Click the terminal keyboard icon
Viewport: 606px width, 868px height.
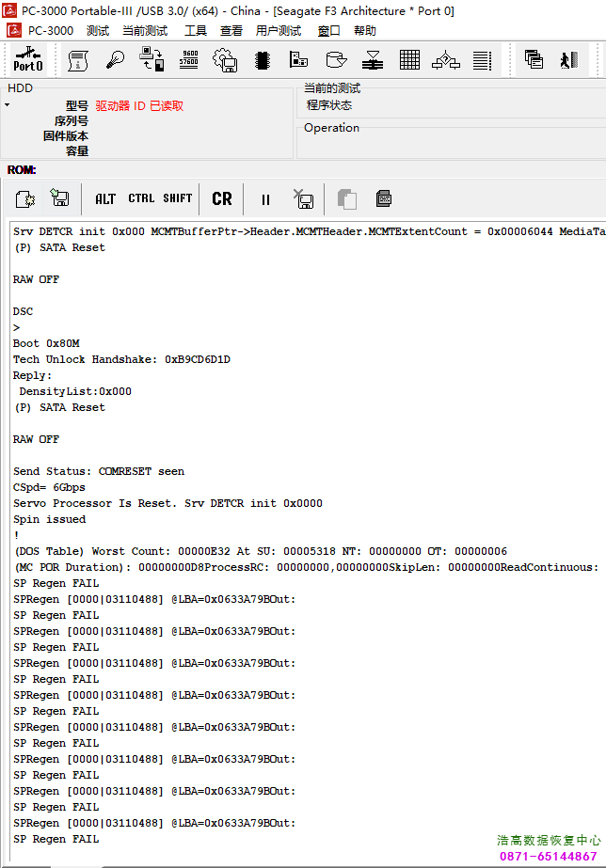point(383,198)
